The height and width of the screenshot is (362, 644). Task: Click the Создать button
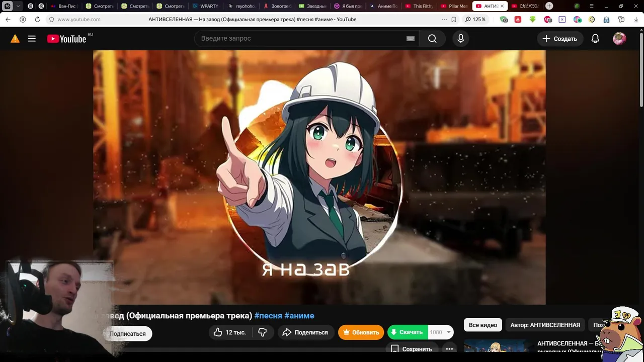click(x=560, y=39)
